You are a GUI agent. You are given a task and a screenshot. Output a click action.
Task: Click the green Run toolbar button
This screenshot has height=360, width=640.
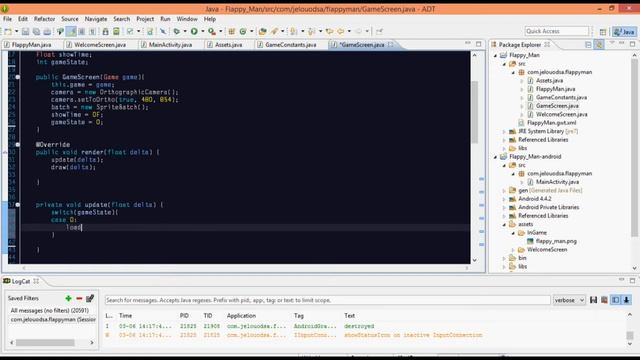click(194, 31)
